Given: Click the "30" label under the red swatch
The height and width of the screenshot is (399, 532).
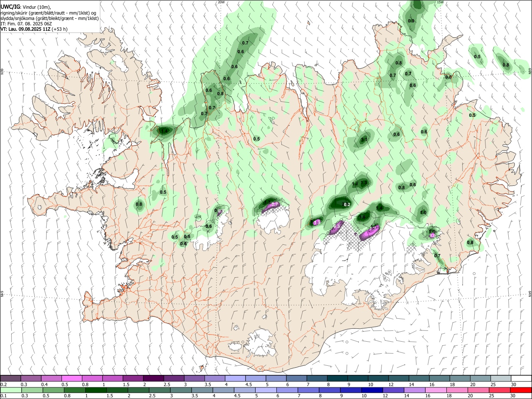Looking at the screenshot, I should 512,396.
